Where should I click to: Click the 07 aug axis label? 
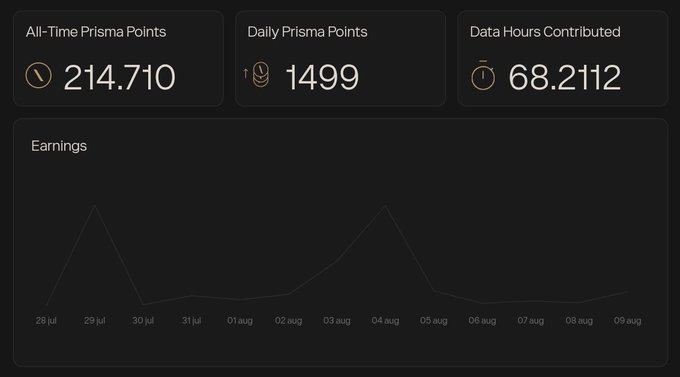click(530, 321)
